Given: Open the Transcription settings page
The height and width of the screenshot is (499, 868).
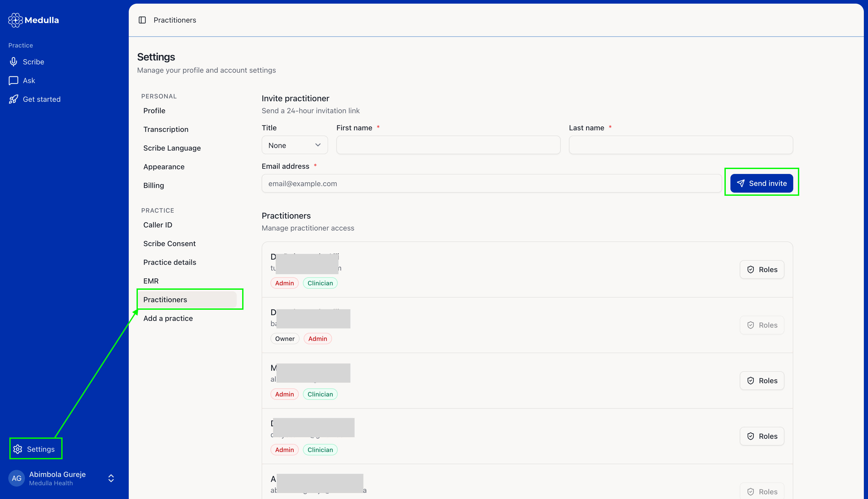Looking at the screenshot, I should 166,129.
